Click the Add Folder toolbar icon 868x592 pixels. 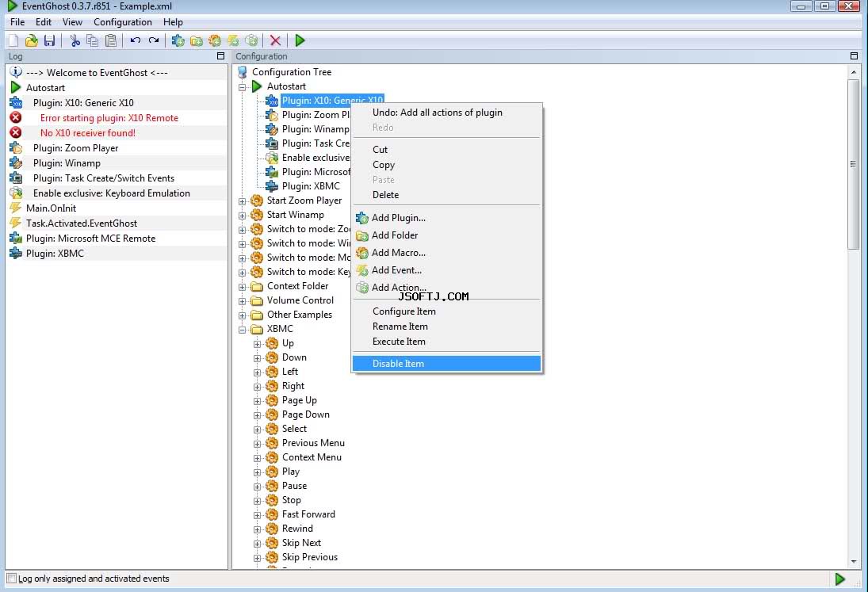[x=196, y=40]
